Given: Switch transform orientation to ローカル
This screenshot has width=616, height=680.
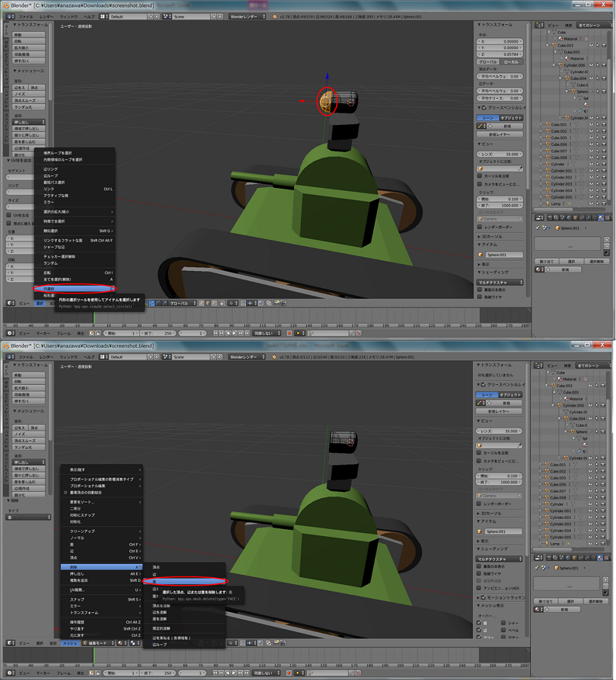Looking at the screenshot, I should (511, 62).
